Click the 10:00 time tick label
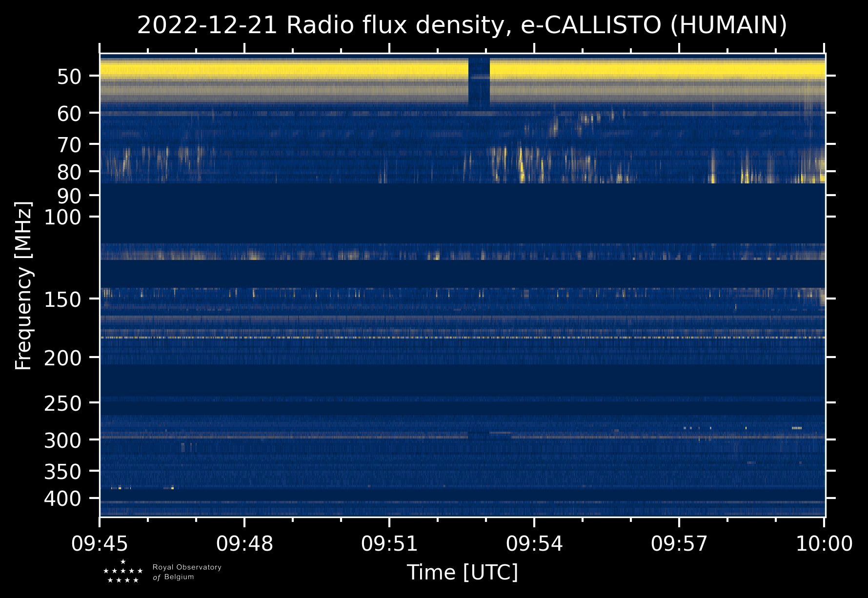This screenshot has width=868, height=598. [824, 543]
